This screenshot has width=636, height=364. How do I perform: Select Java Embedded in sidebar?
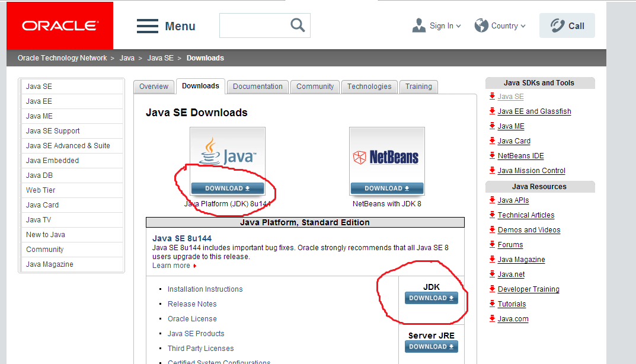(72, 160)
